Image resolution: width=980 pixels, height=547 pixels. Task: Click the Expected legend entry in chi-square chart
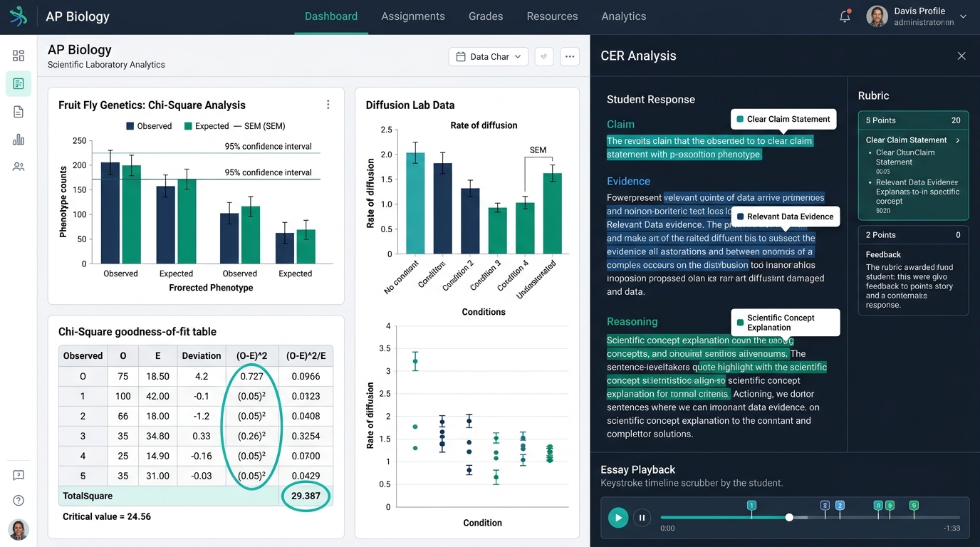pyautogui.click(x=207, y=126)
